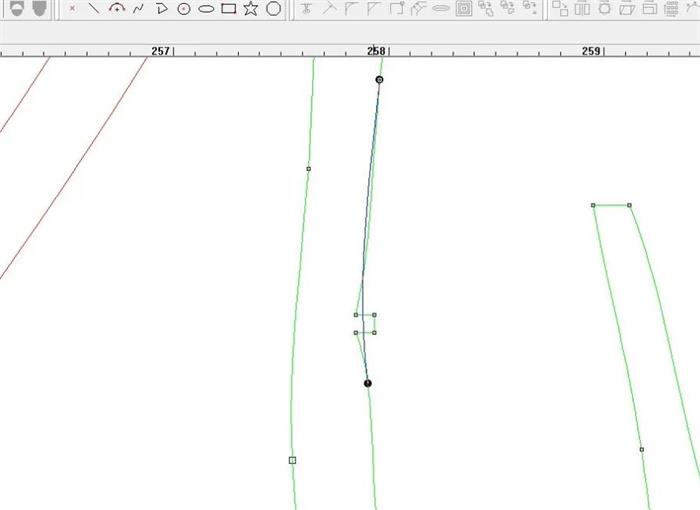Click the grayed-out chamfer corner icon

click(374, 8)
